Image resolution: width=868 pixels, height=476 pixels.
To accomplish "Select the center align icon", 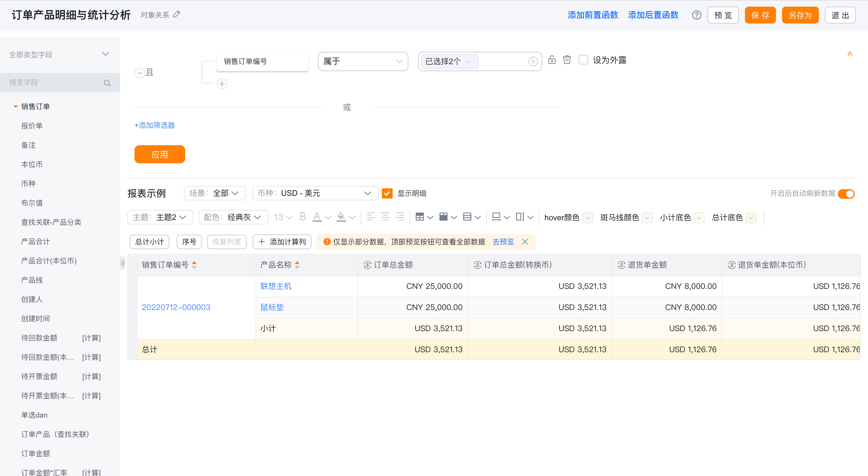I will click(x=385, y=217).
